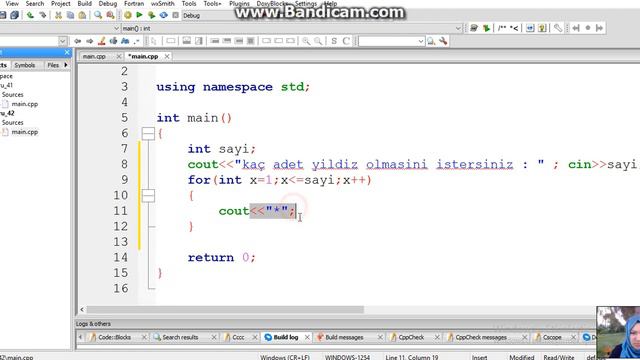This screenshot has height=360, width=640.
Task: Close the Build log tab
Action: [307, 337]
